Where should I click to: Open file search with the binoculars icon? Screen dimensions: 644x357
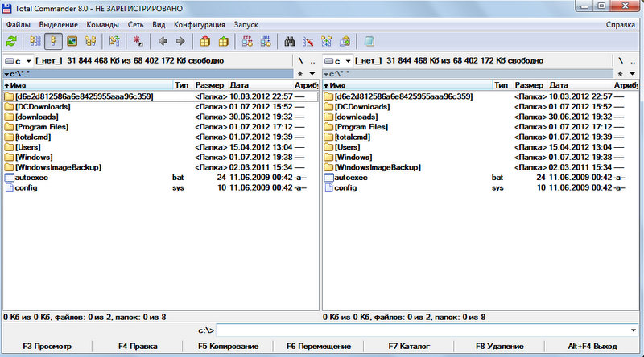pyautogui.click(x=290, y=41)
